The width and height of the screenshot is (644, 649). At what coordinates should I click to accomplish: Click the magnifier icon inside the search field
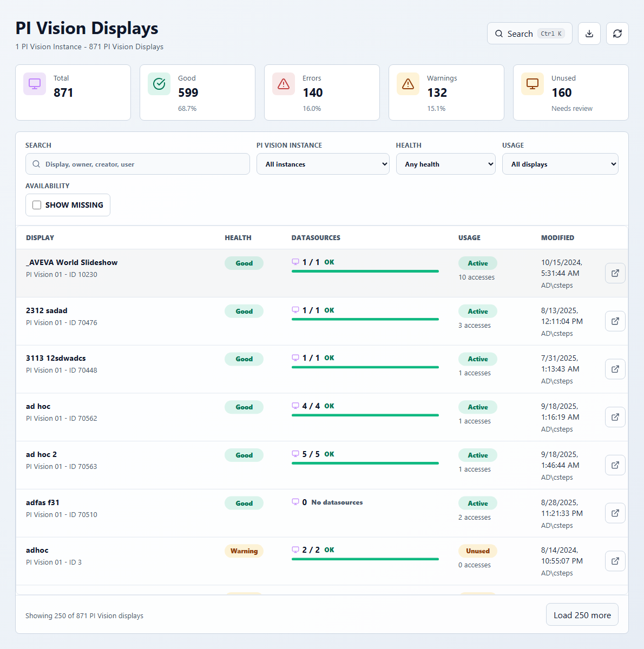(36, 164)
